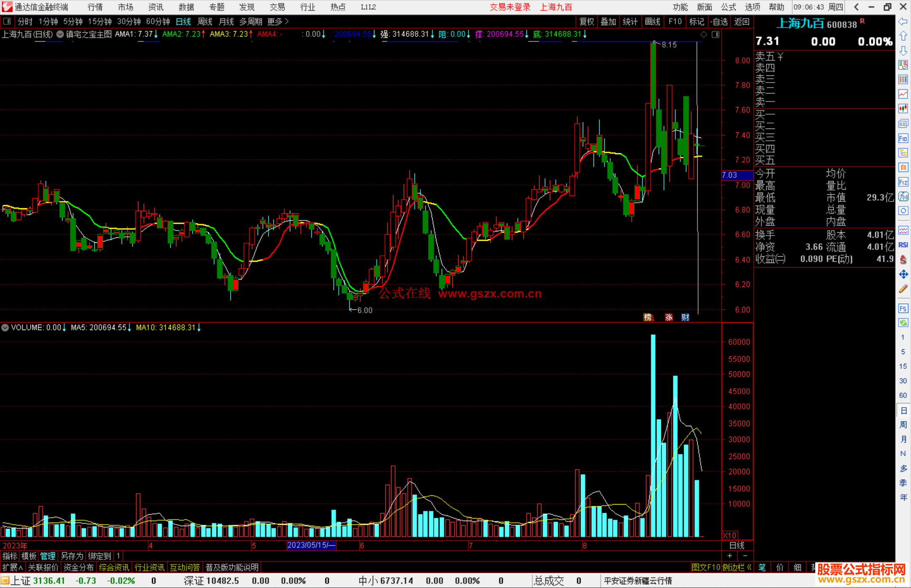Viewport: 911px width, 588px height.
Task: Collapse the 扩展 panel at bottom
Action: pos(12,567)
